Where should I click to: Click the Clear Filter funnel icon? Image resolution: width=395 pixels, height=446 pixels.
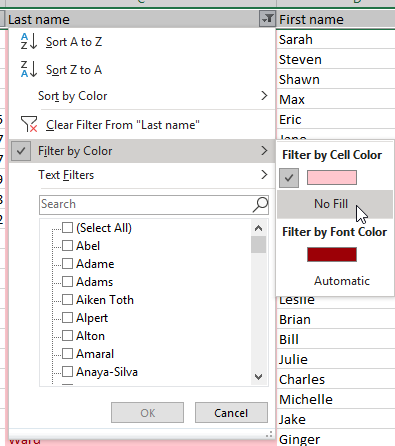[x=29, y=124]
